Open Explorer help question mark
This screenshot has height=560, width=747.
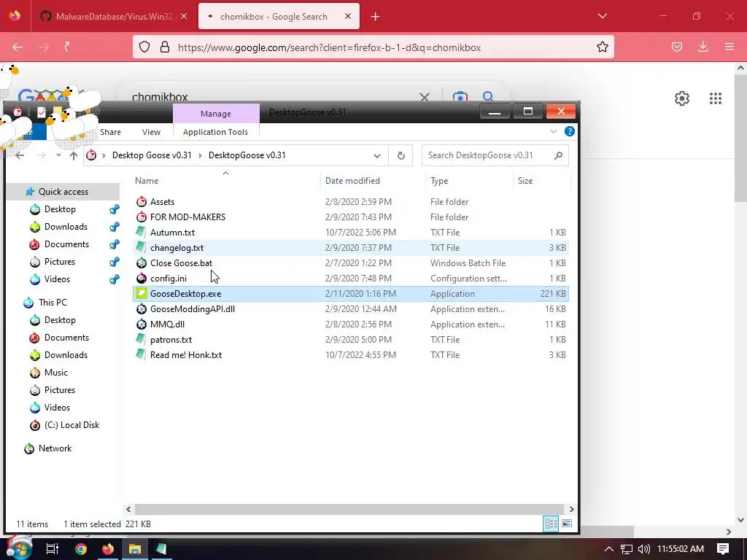pyautogui.click(x=569, y=131)
